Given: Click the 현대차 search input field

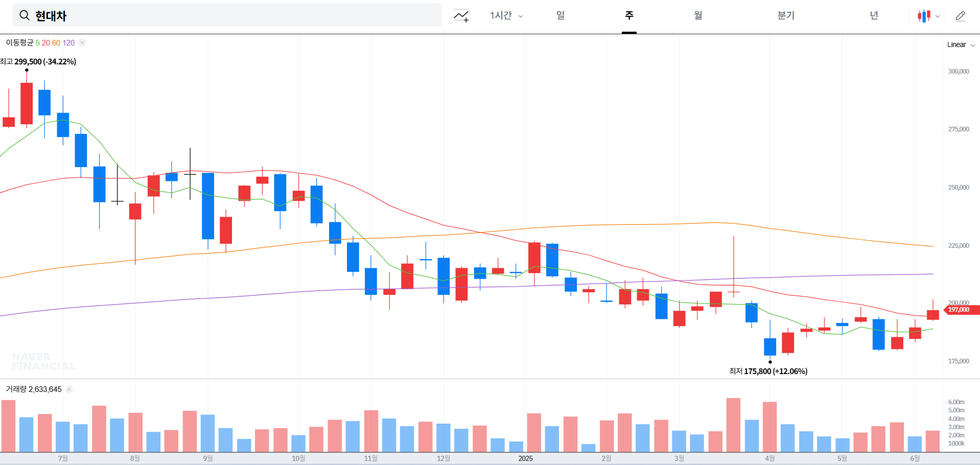Looking at the screenshot, I should tap(227, 15).
